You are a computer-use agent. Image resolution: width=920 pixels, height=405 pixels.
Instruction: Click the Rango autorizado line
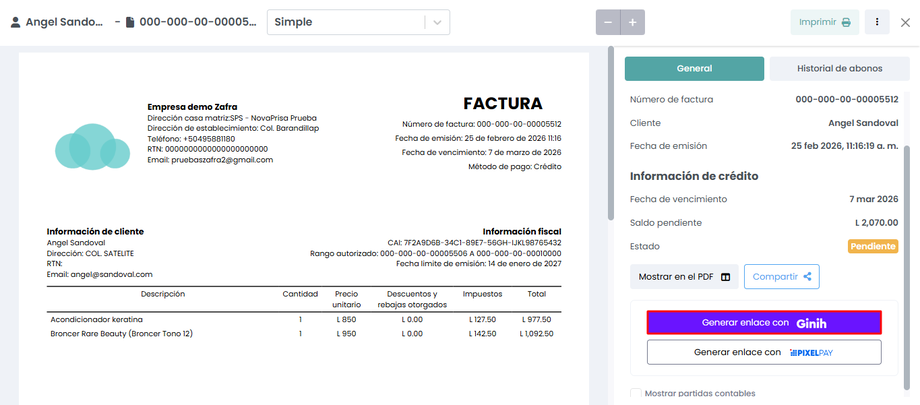click(x=435, y=253)
